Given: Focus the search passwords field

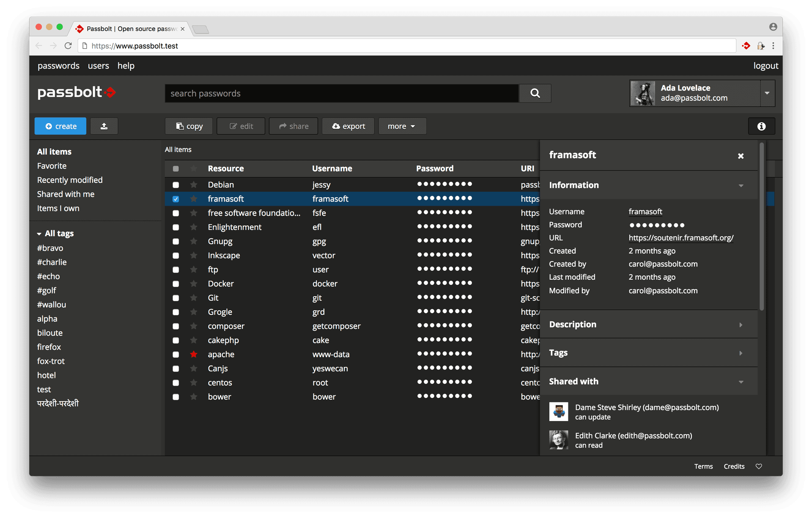Looking at the screenshot, I should click(x=342, y=93).
